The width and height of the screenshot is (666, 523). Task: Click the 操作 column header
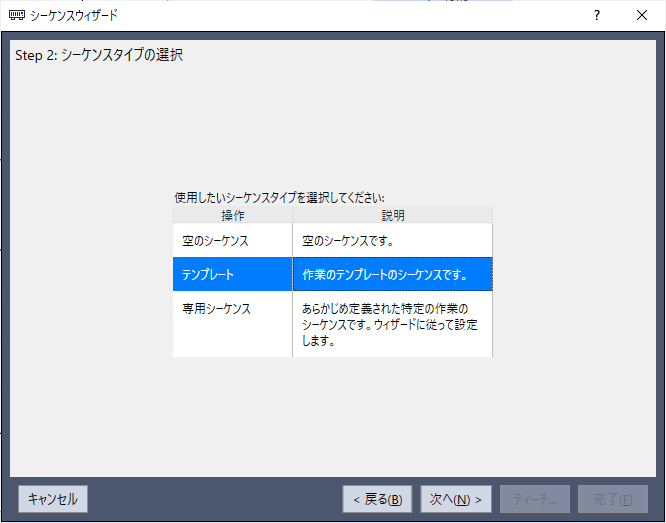pyautogui.click(x=233, y=215)
